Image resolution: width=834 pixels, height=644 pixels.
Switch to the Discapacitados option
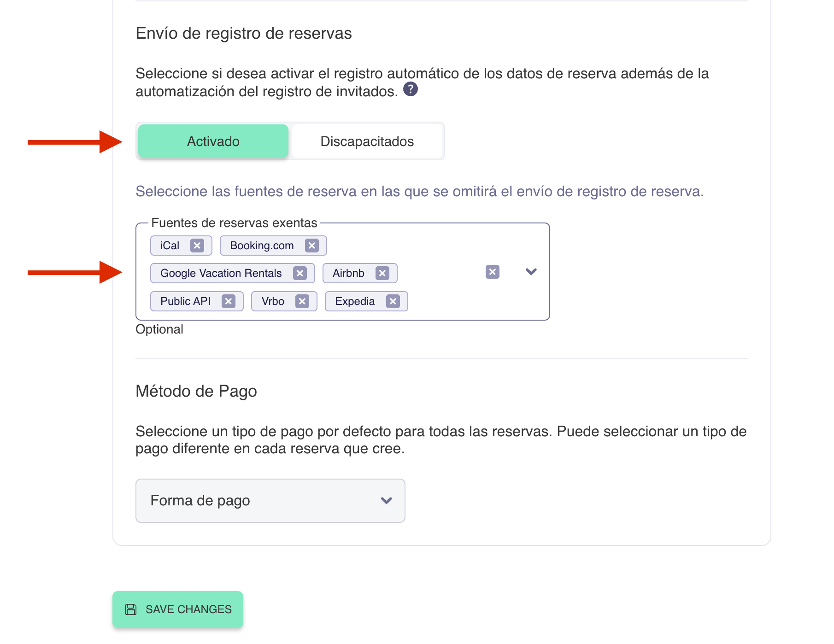pyautogui.click(x=367, y=141)
